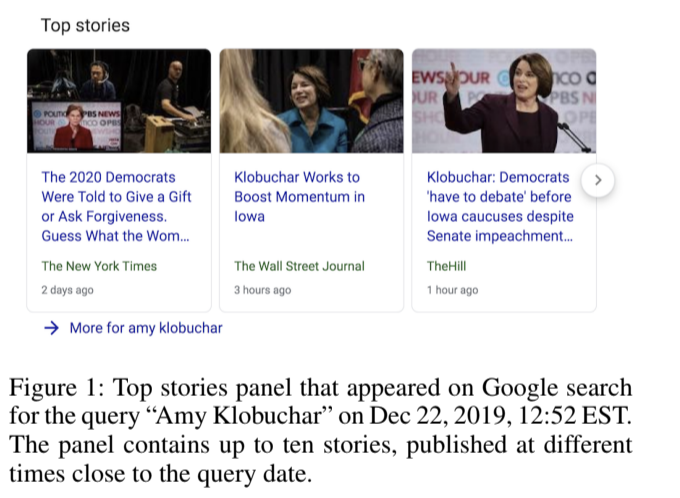
Task: Click The New York Times source label
Action: tap(99, 266)
